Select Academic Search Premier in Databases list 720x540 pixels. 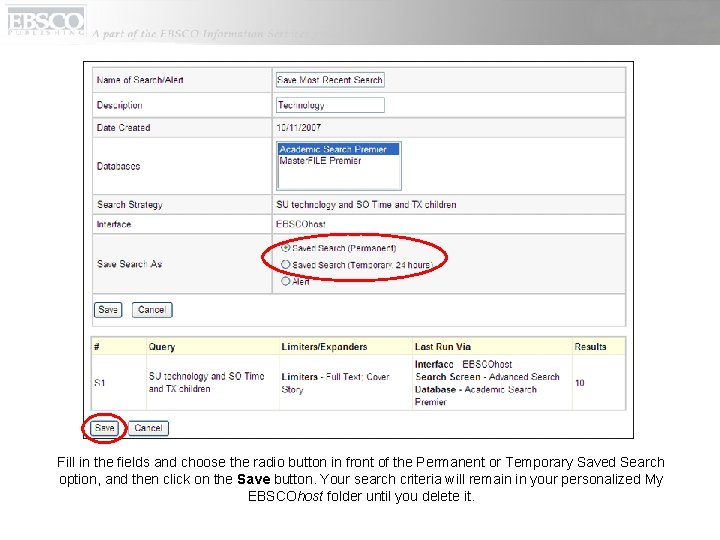click(338, 149)
